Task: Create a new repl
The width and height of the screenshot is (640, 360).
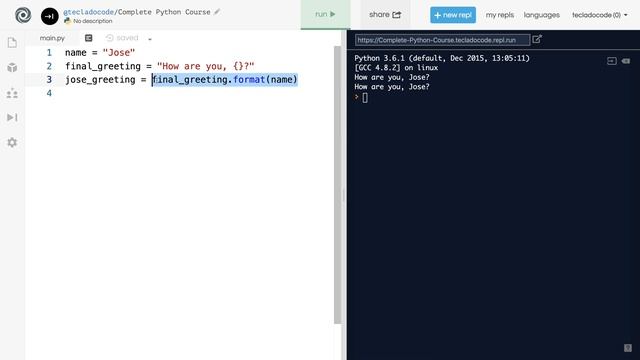Action: click(453, 15)
